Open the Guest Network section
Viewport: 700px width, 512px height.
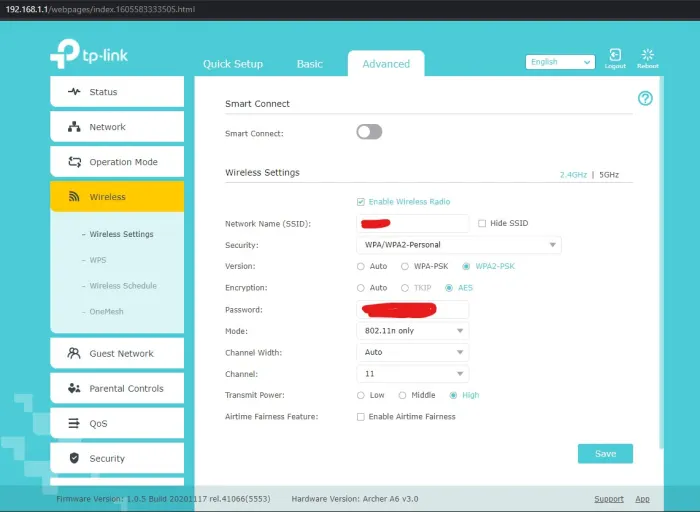point(117,353)
